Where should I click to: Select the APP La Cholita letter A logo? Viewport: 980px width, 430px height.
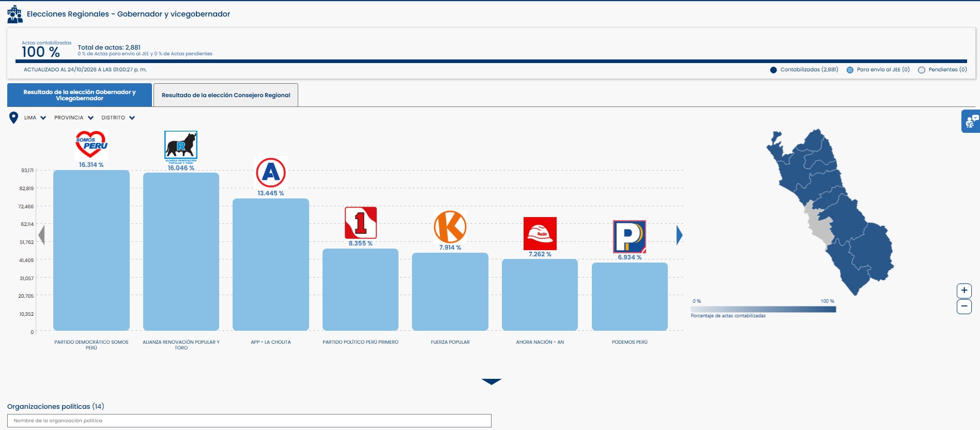pyautogui.click(x=271, y=173)
